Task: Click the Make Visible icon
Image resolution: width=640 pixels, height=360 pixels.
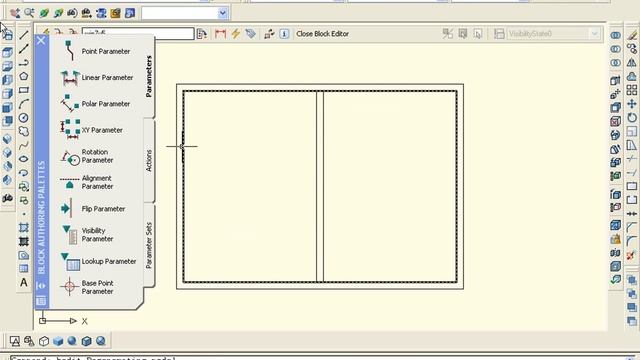Action: point(463,34)
